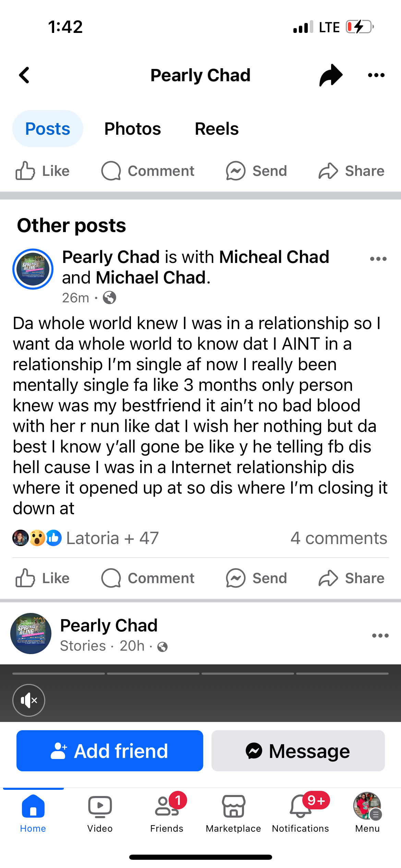The image size is (401, 868).
Task: Comment on the relationship status post
Action: [x=148, y=578]
